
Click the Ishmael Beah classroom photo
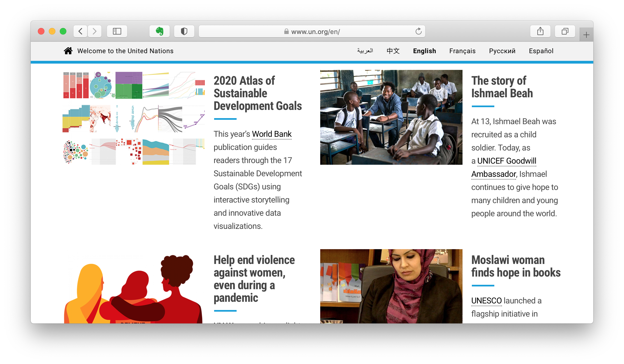tap(391, 117)
